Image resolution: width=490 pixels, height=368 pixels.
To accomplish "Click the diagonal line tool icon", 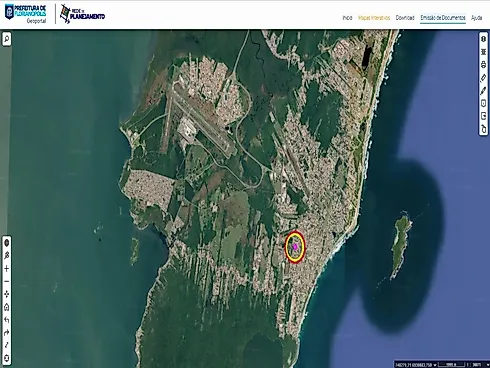I will coord(6,345).
